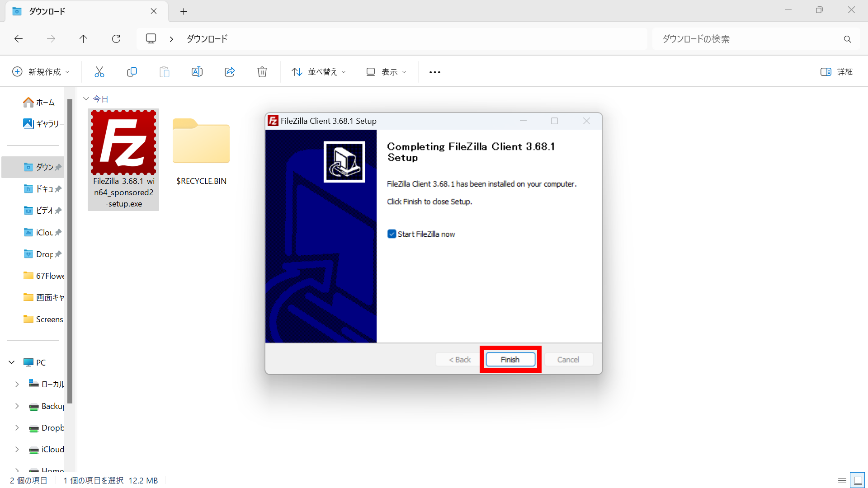Collapse the 今日 group
This screenshot has height=488, width=868.
[x=86, y=99]
